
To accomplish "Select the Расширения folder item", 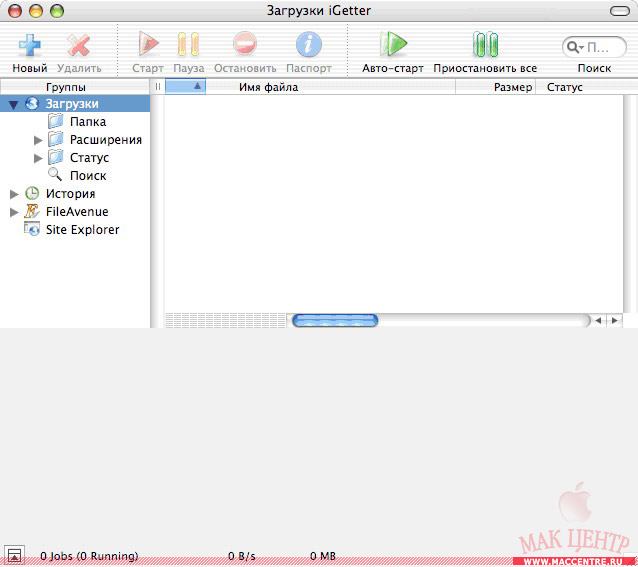I will pos(95,140).
